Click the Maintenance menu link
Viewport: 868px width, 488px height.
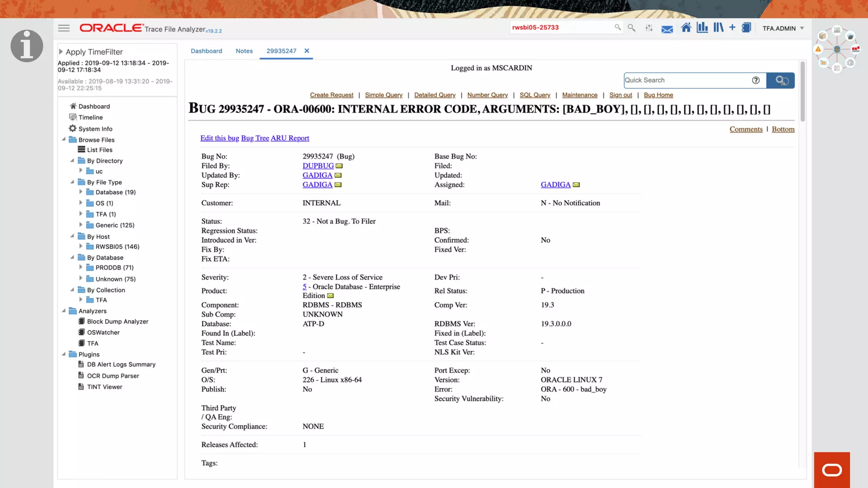[x=580, y=95]
